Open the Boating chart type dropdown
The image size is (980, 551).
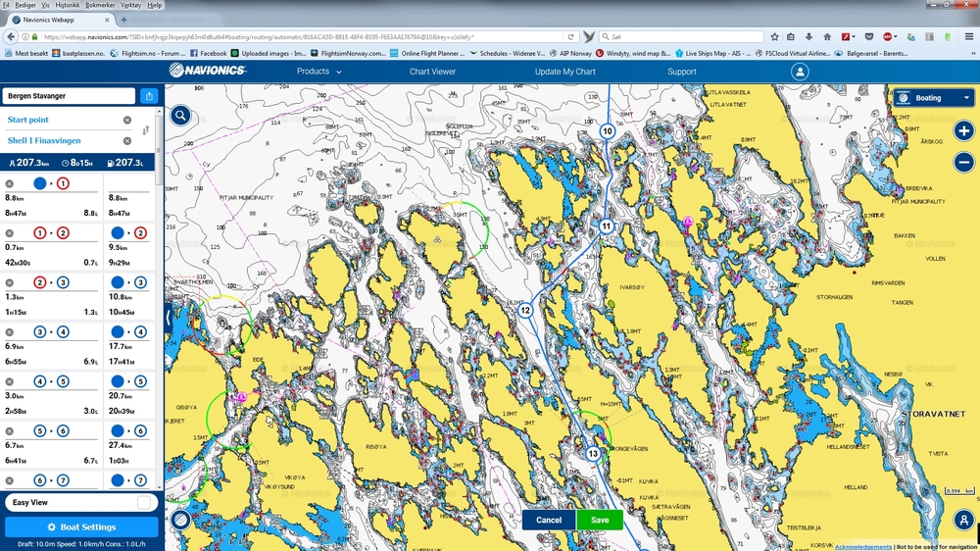point(933,98)
